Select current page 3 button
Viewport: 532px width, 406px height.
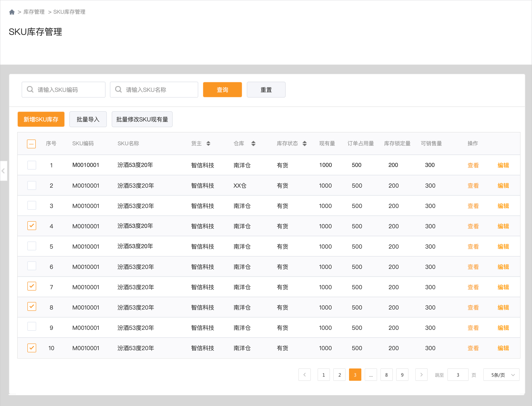pos(355,375)
